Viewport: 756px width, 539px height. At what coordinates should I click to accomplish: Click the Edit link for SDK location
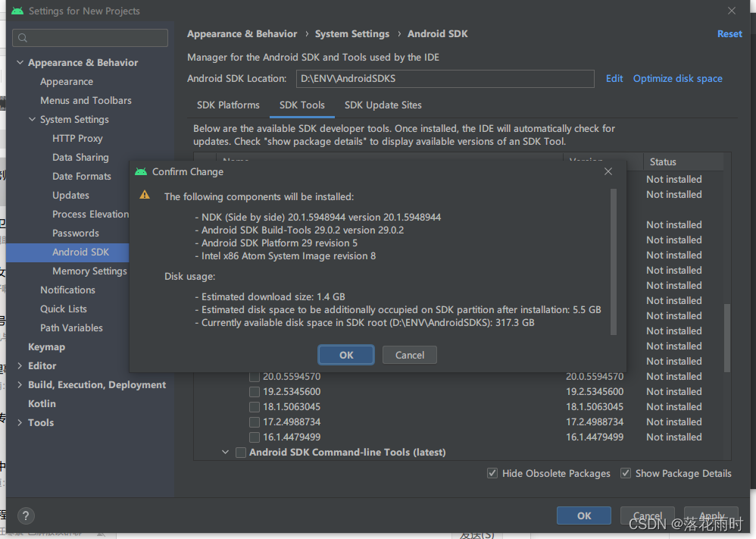614,79
